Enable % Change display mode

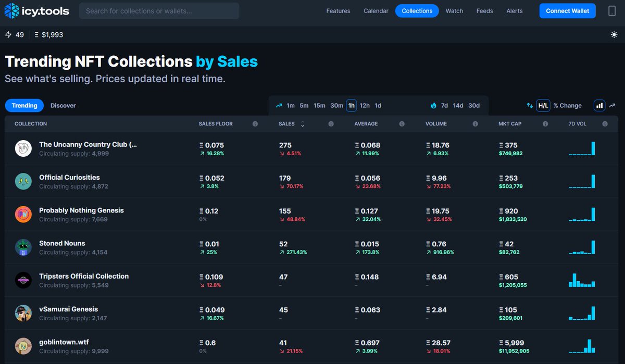click(567, 105)
